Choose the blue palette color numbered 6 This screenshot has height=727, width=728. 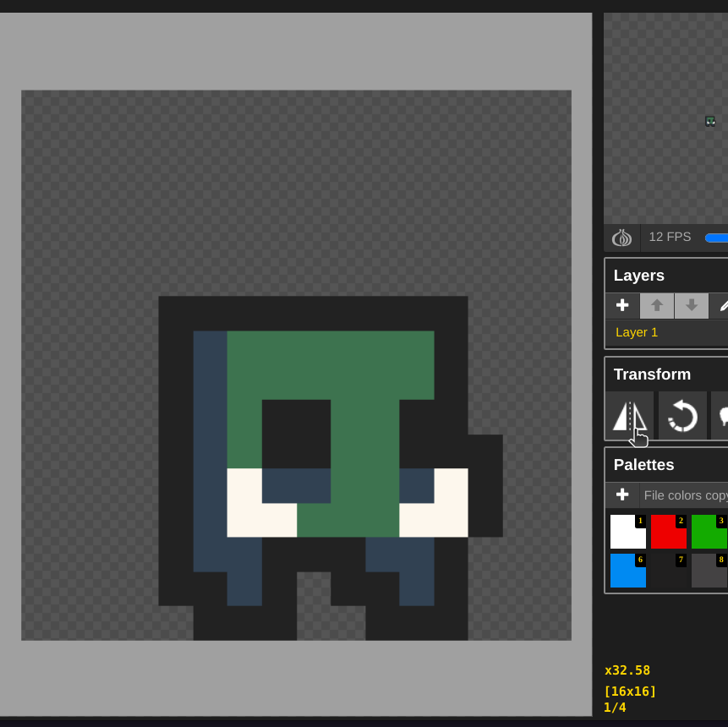(626, 572)
